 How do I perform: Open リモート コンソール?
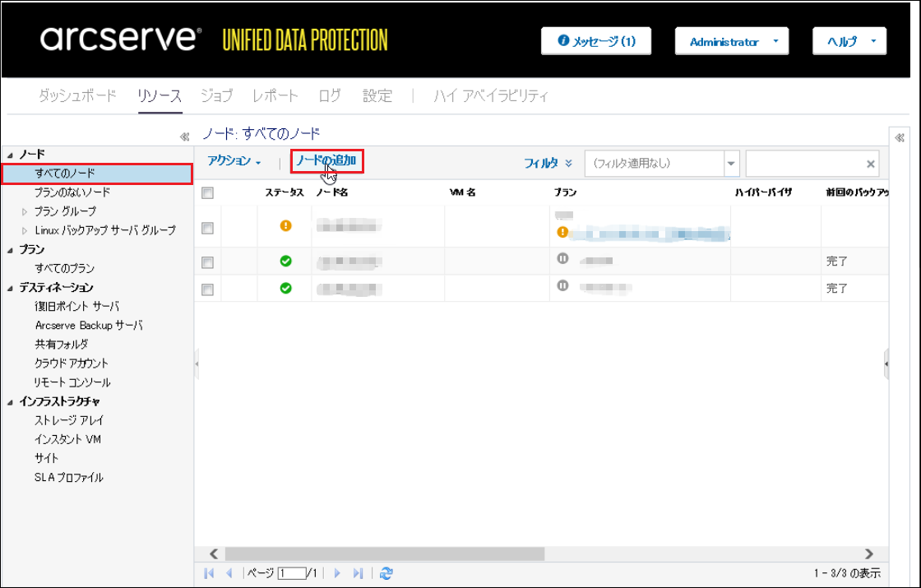[72, 382]
